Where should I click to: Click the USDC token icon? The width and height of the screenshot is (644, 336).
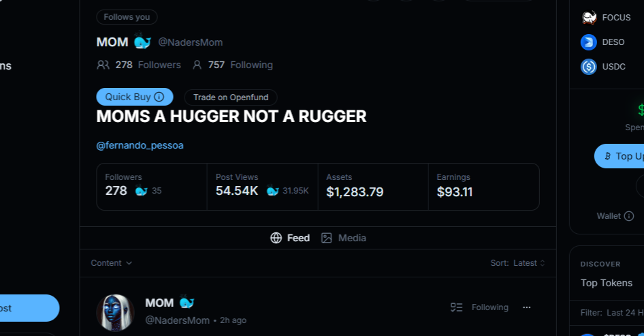589,67
